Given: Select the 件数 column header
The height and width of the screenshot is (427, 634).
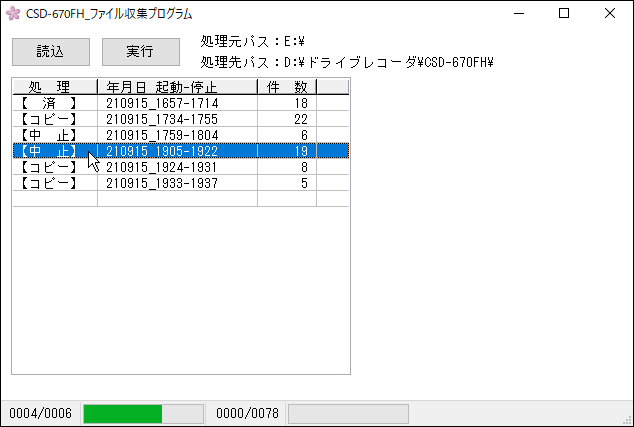Looking at the screenshot, I should click(x=287, y=87).
